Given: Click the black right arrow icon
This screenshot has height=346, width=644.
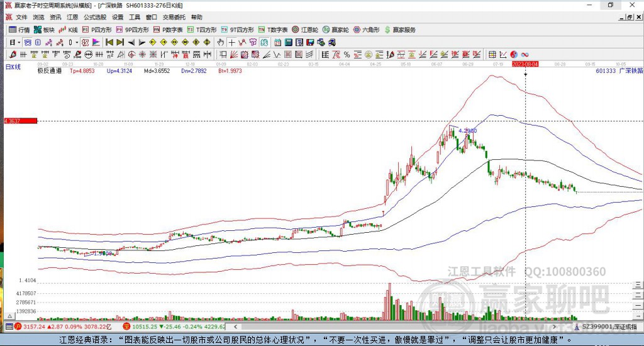Looking at the screenshot, I should (x=142, y=42).
